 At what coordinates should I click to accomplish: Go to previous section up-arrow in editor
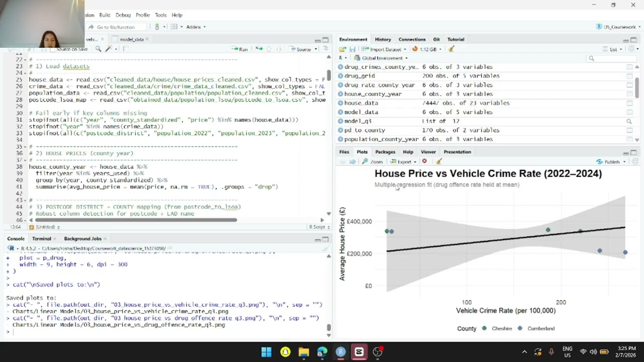(x=269, y=49)
